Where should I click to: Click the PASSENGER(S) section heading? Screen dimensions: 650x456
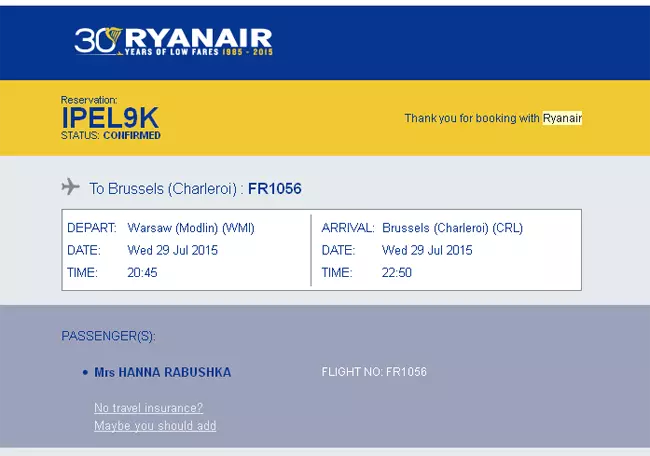click(109, 336)
